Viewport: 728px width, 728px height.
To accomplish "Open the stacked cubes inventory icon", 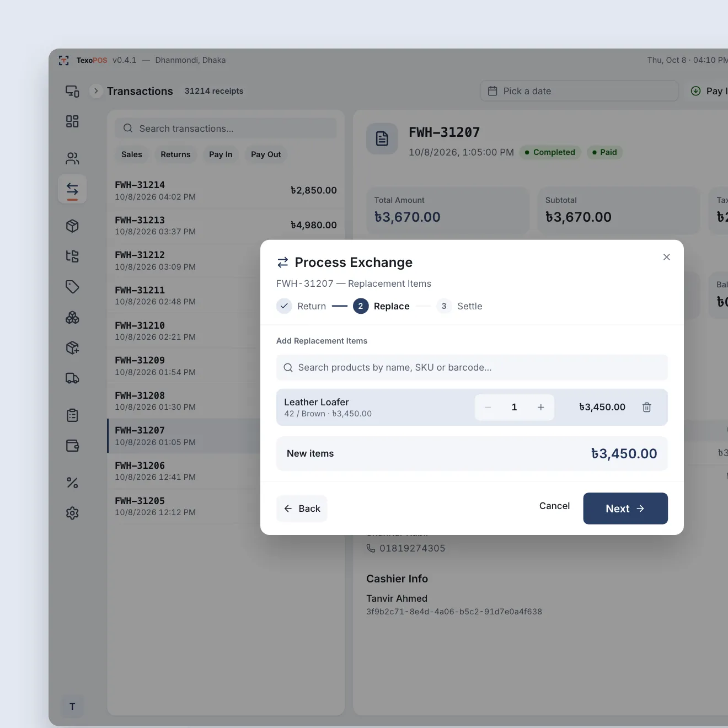I will pyautogui.click(x=72, y=317).
